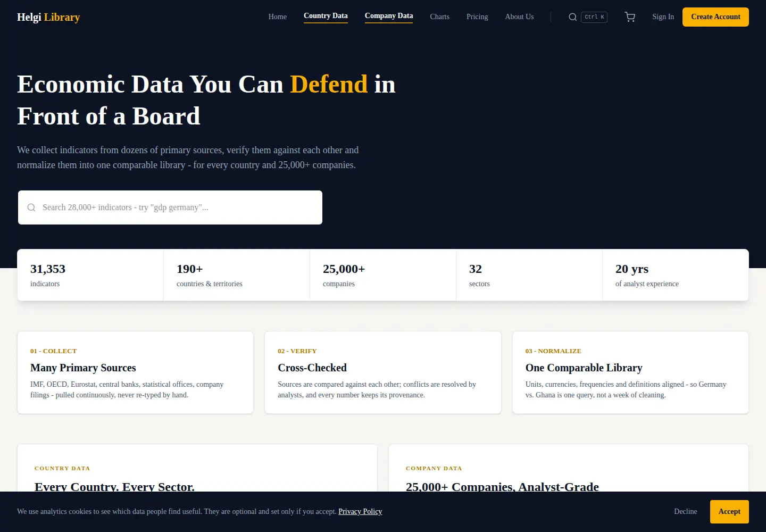
Task: Visit the About Us page
Action: 519,17
